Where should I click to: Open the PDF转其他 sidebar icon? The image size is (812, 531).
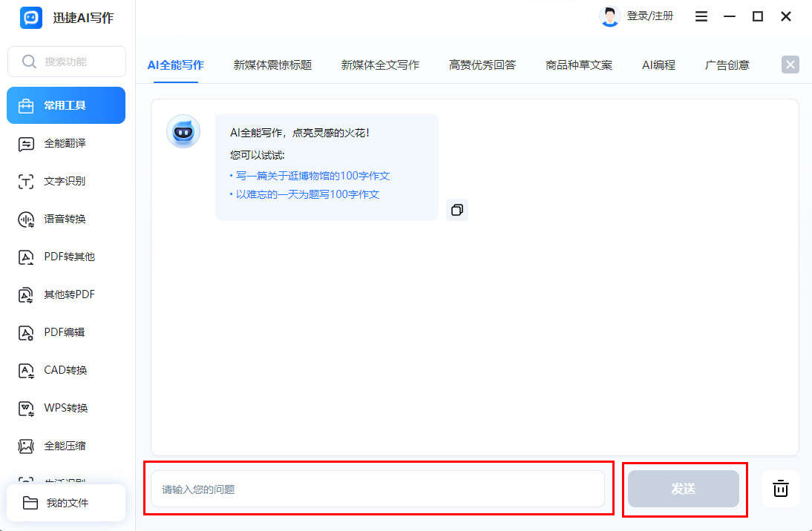click(x=26, y=257)
